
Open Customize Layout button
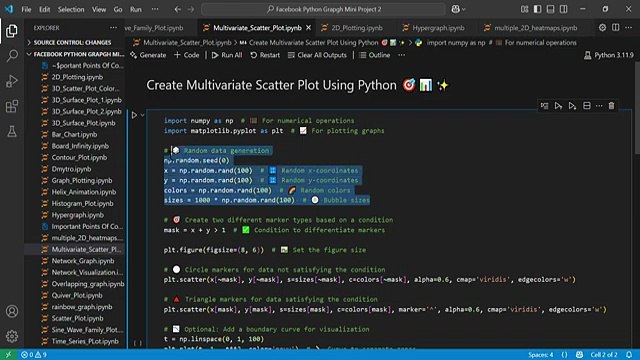[524, 9]
